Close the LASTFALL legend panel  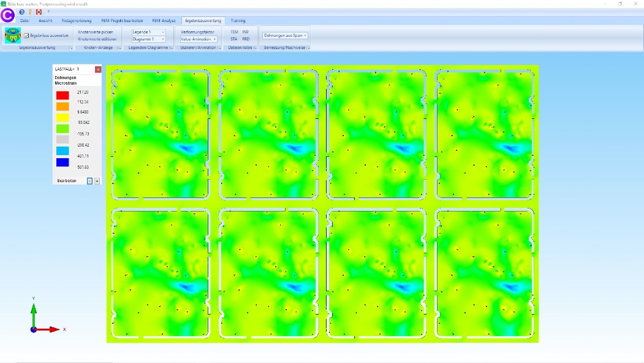(x=98, y=69)
